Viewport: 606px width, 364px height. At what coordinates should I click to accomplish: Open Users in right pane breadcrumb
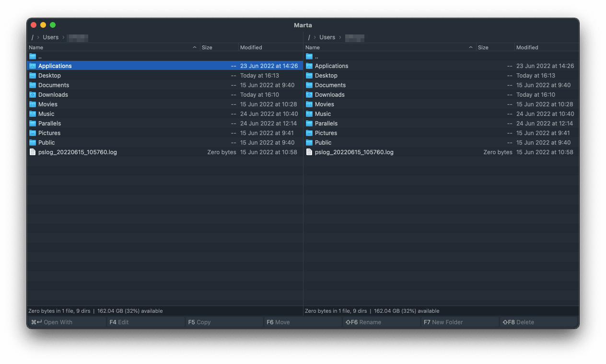[327, 37]
